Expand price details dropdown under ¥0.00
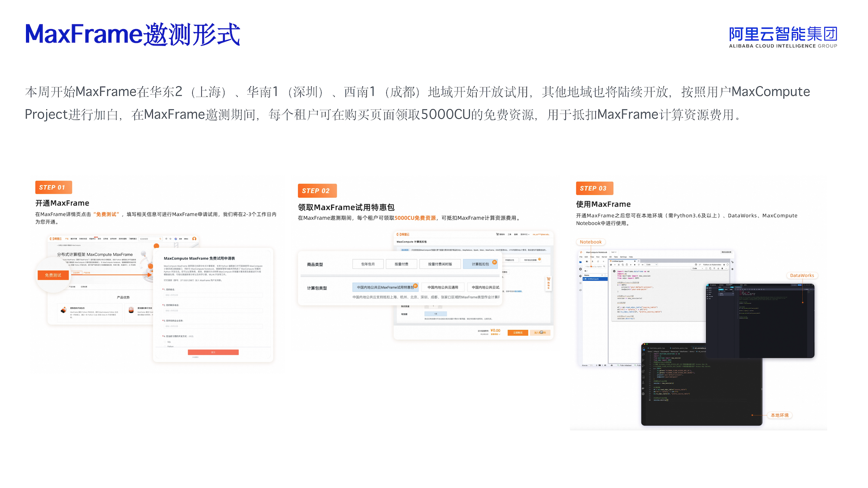 [x=495, y=334]
